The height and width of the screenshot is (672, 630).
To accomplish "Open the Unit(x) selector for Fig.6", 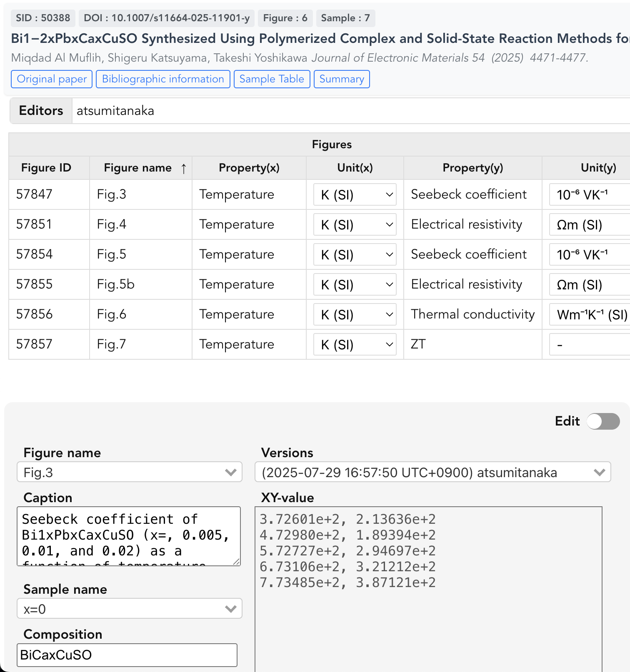I will point(354,314).
